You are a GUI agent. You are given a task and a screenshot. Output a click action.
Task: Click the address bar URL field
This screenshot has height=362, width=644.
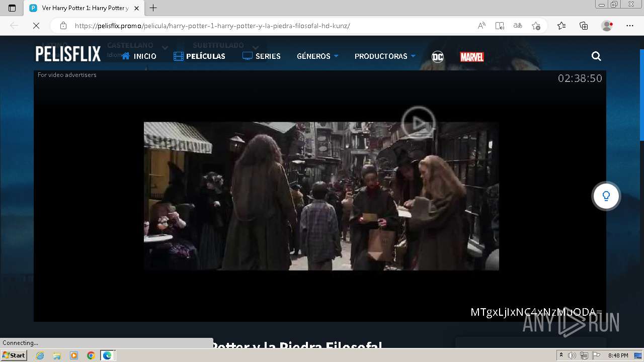point(272,26)
